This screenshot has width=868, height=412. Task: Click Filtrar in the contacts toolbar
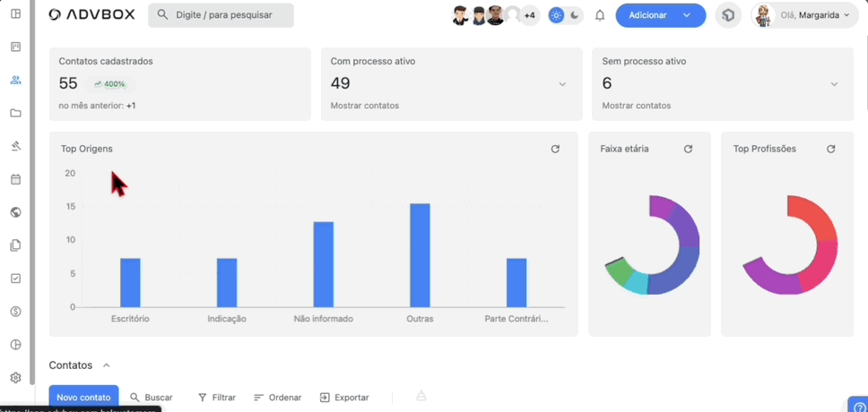(216, 397)
